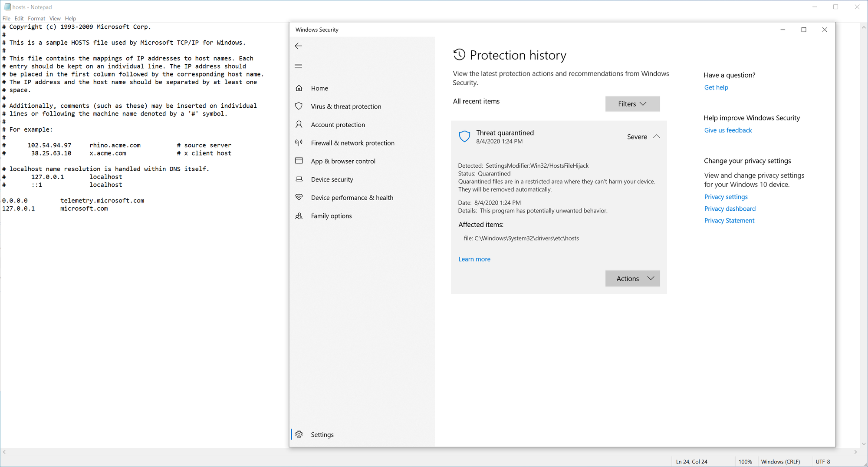
Task: Click the Device security laptop icon
Action: [x=299, y=179]
